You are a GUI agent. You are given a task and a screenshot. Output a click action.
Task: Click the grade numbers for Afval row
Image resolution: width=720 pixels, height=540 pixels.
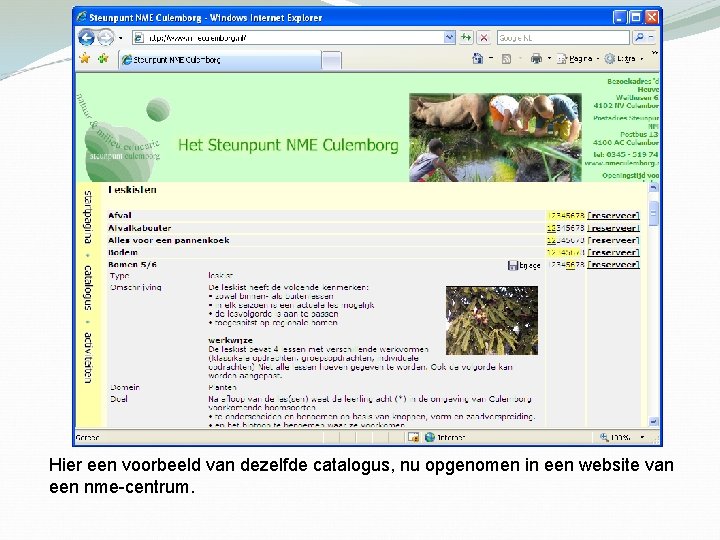[x=566, y=216]
